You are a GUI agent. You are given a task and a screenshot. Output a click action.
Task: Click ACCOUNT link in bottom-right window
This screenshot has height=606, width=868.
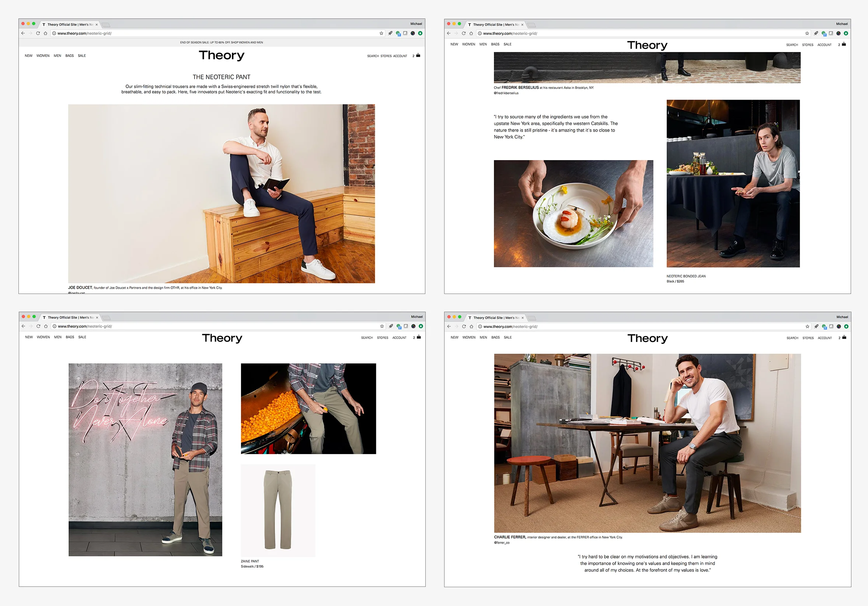(825, 338)
